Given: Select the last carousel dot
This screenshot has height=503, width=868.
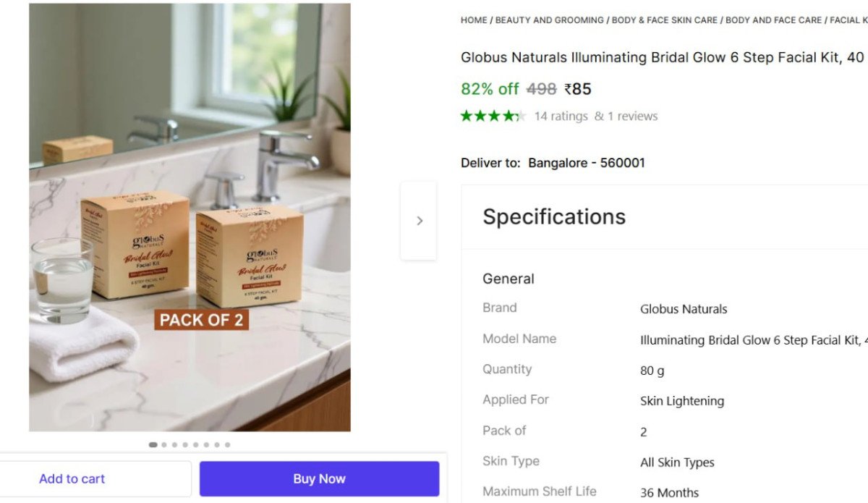Looking at the screenshot, I should coord(228,445).
